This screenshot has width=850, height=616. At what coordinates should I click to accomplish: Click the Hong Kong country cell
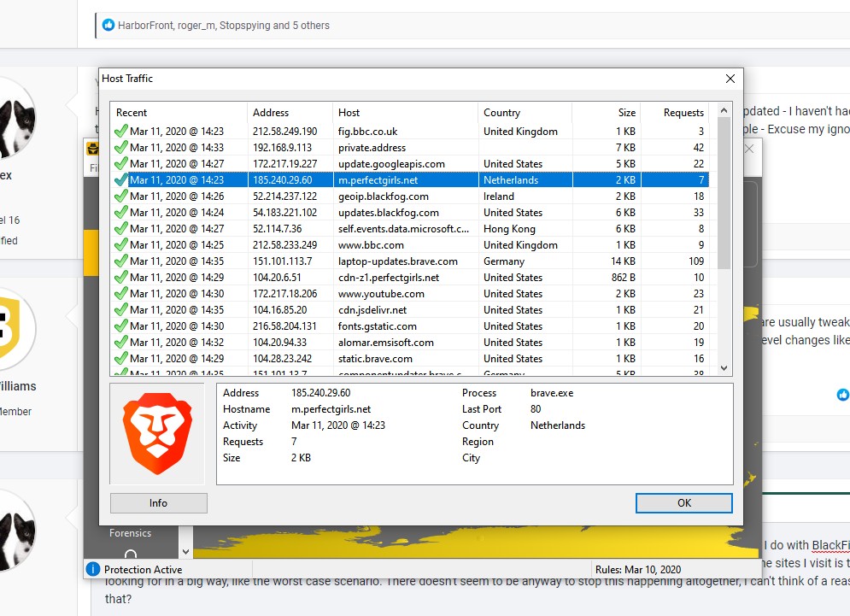pyautogui.click(x=509, y=229)
